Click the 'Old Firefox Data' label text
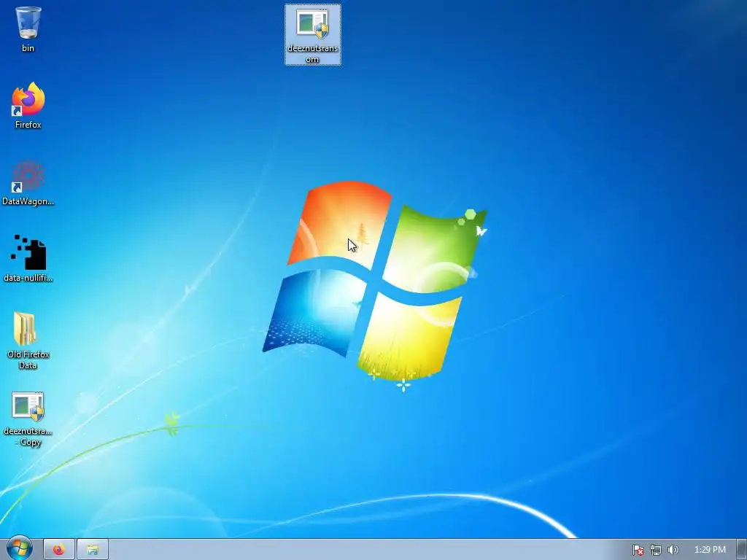747x560 pixels. (28, 360)
